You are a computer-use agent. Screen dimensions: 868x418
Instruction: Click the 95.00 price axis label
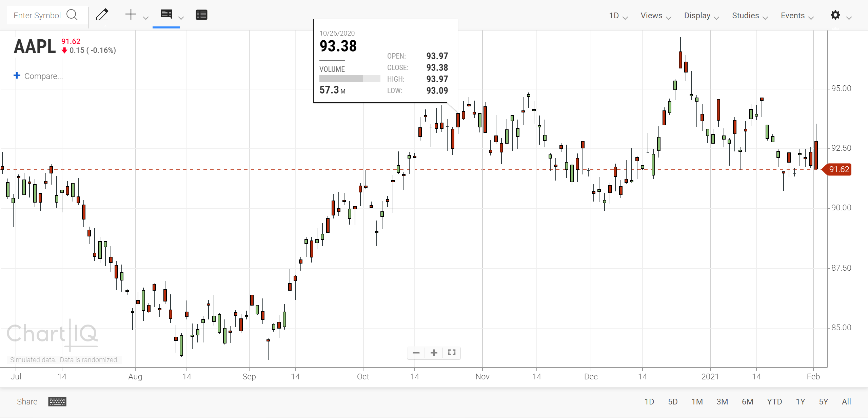[x=841, y=88]
